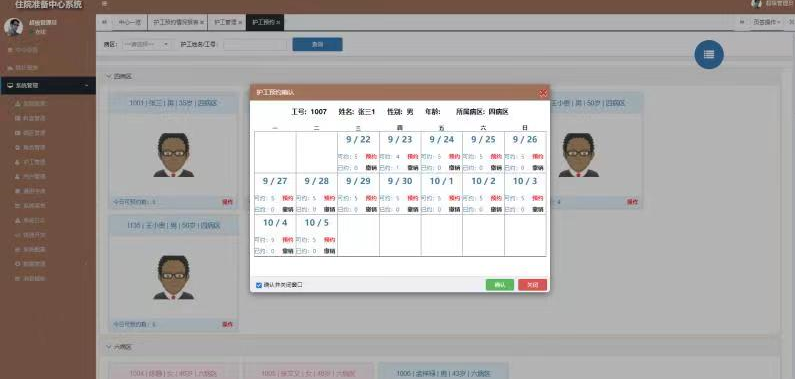Toggle the 确认并关闭窗口 checkbox

tap(259, 285)
